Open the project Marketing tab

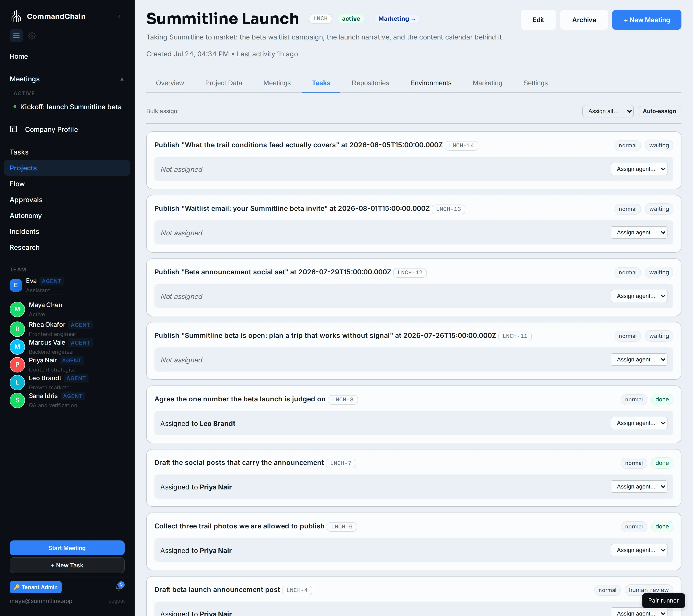(487, 83)
